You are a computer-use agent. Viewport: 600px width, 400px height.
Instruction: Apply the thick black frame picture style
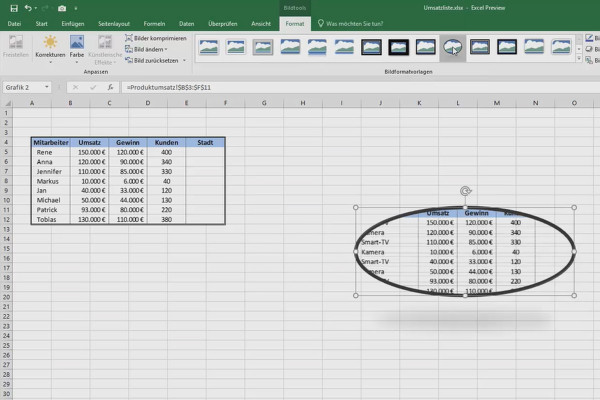point(398,47)
